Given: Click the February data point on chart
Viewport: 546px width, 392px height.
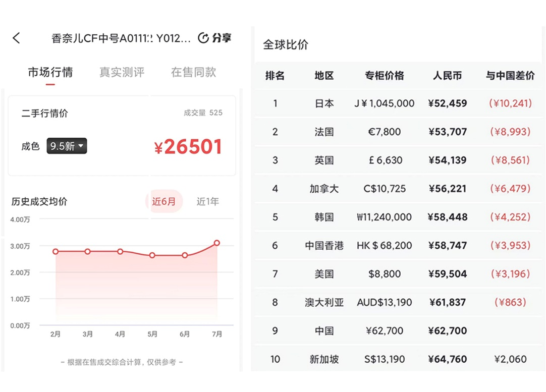Looking at the screenshot, I should pyautogui.click(x=56, y=251).
